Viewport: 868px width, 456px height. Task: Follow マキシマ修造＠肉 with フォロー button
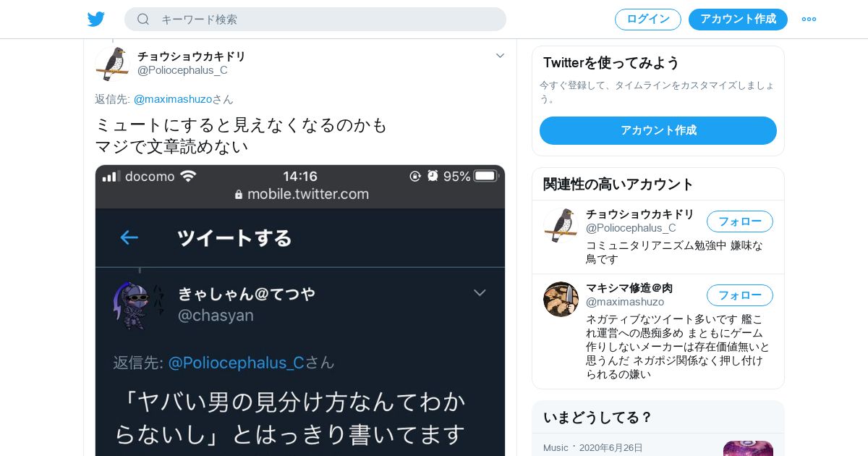740,295
